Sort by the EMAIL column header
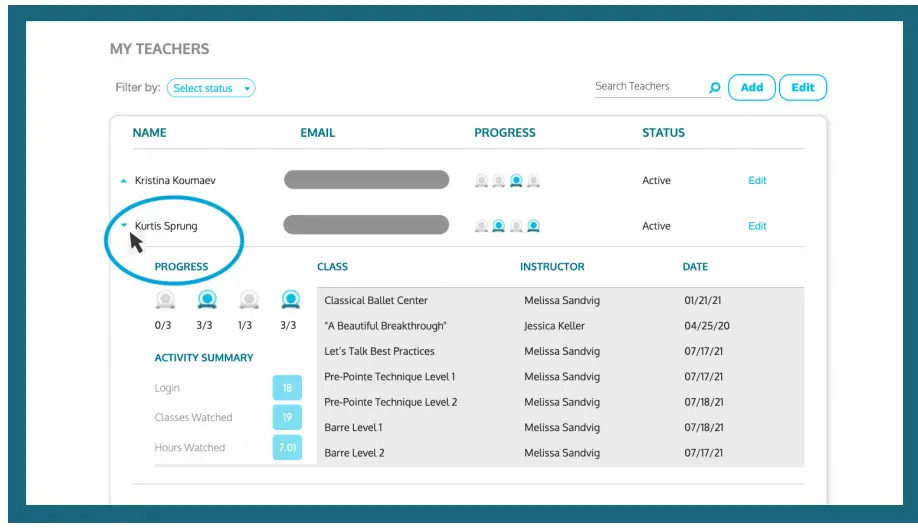Viewport: 918px width, 528px height. pos(317,133)
